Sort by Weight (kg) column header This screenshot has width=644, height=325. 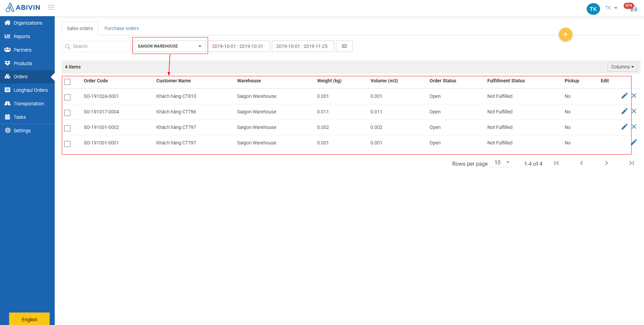click(x=329, y=81)
